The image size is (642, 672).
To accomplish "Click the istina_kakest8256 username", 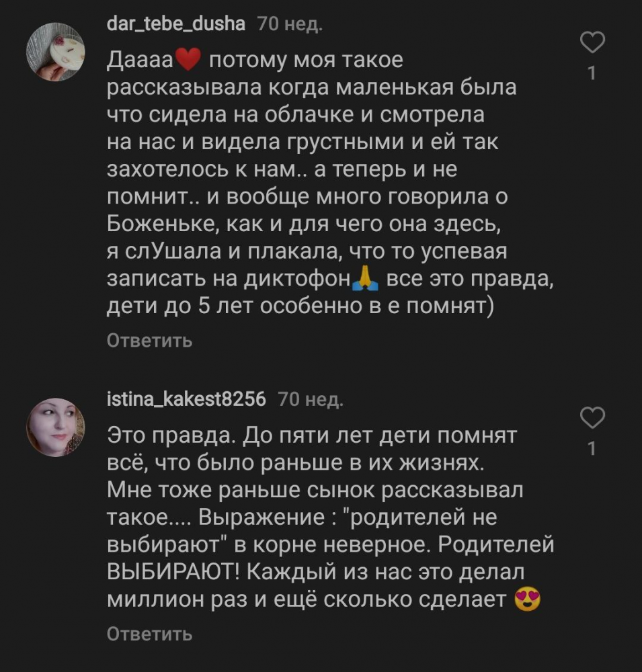I will tap(187, 399).
